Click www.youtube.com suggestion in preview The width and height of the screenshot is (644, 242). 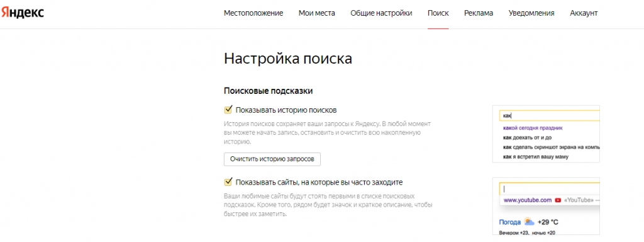[528, 200]
